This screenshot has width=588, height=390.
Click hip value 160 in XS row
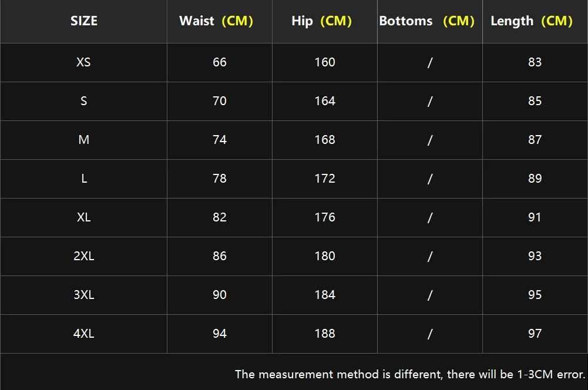tap(325, 62)
